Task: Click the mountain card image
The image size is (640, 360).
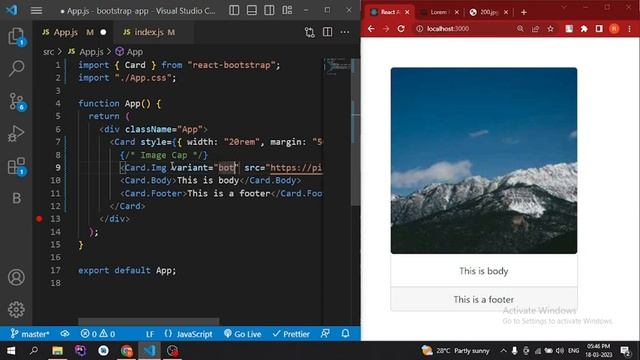Action: 484,160
